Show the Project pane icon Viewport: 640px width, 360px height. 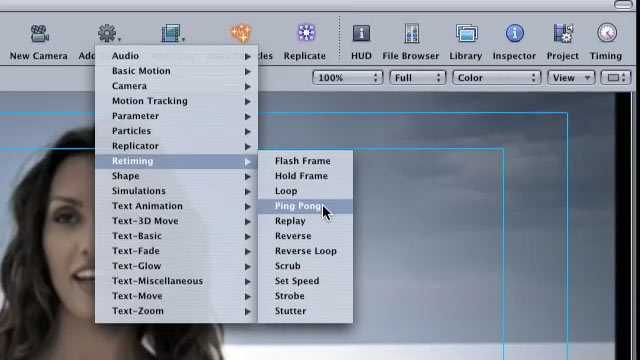pos(563,33)
